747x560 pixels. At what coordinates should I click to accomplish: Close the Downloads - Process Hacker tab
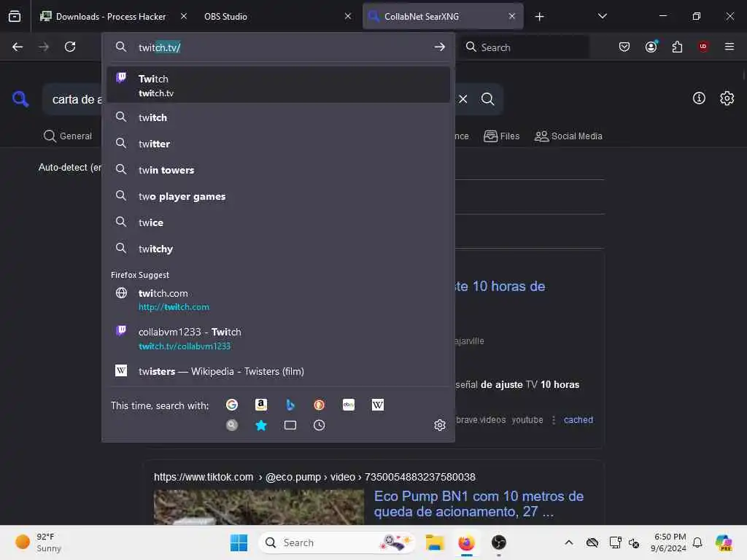coord(183,16)
